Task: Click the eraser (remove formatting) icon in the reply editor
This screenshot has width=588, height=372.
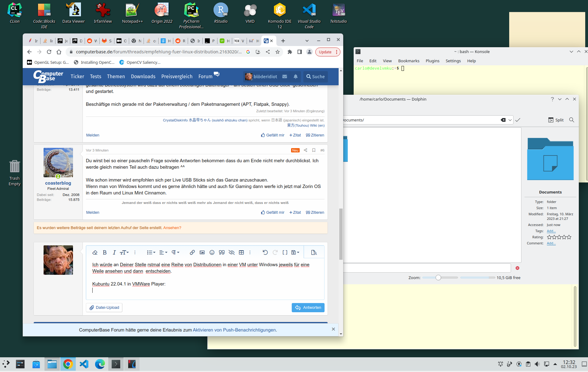Action: click(x=95, y=252)
